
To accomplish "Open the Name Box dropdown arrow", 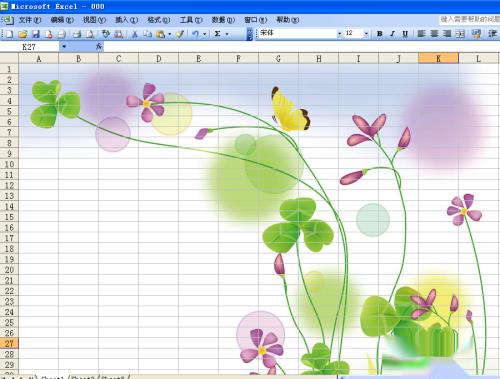I will pos(64,47).
